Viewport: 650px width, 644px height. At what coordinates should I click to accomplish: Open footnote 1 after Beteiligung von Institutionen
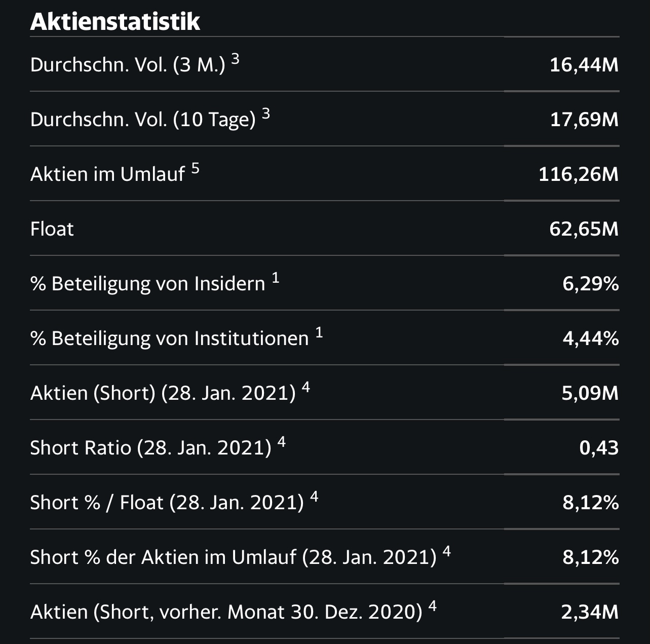click(x=319, y=332)
